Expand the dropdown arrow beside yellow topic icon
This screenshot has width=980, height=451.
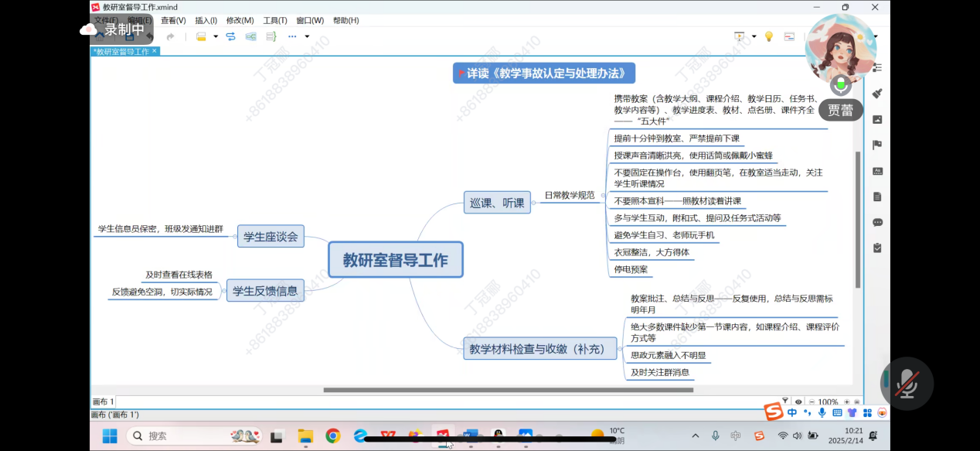coord(216,36)
